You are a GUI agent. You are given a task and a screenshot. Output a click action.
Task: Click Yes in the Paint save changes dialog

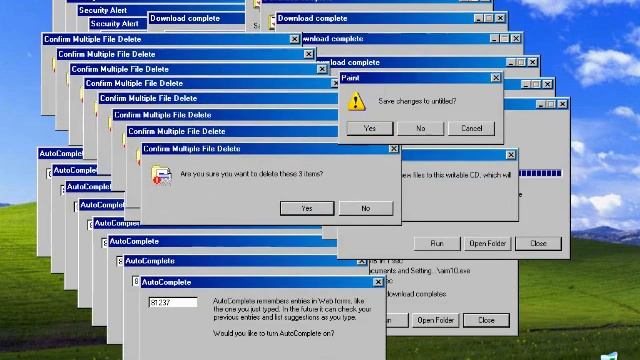click(370, 128)
